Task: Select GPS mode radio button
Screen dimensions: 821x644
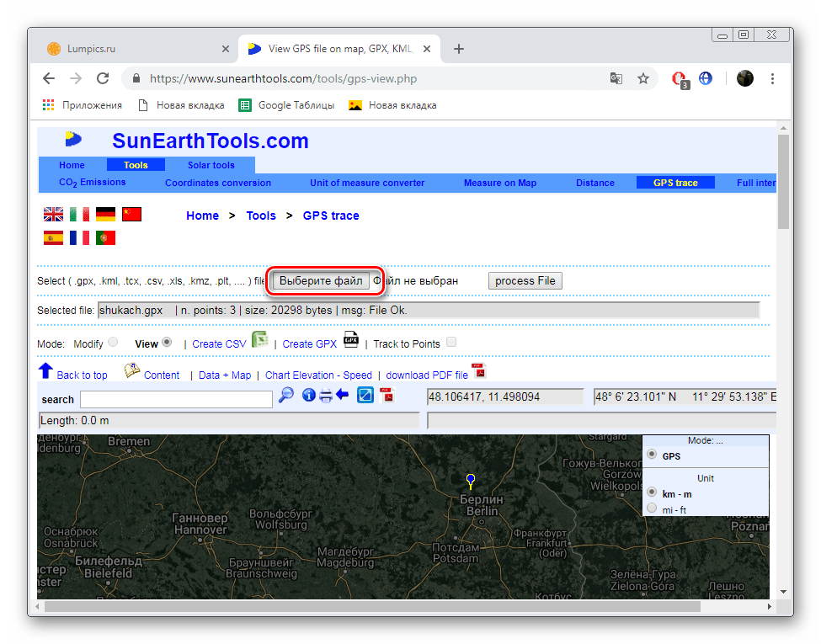Action: click(652, 454)
